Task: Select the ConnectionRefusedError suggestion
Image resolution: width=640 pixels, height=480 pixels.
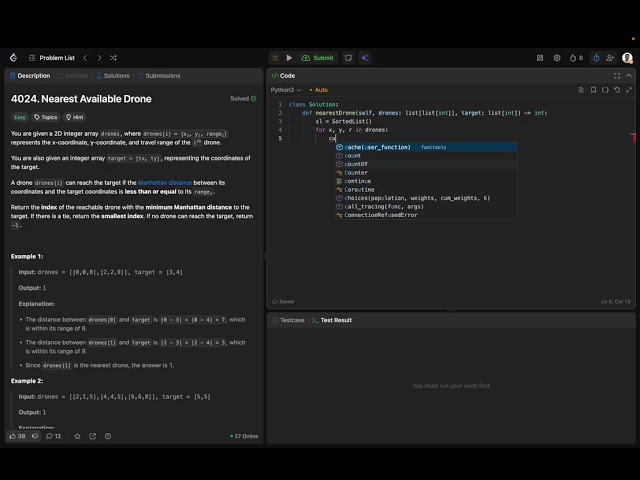Action: click(x=426, y=215)
